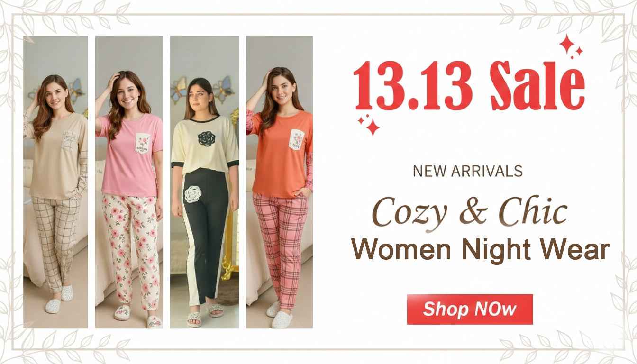Click the black rose emblem on cream tee

click(206, 138)
